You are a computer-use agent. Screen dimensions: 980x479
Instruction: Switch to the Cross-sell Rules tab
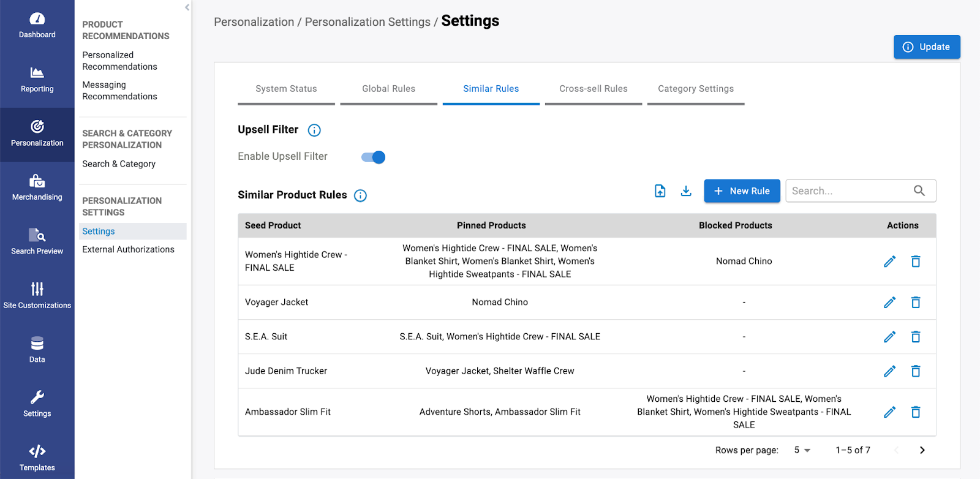point(593,89)
